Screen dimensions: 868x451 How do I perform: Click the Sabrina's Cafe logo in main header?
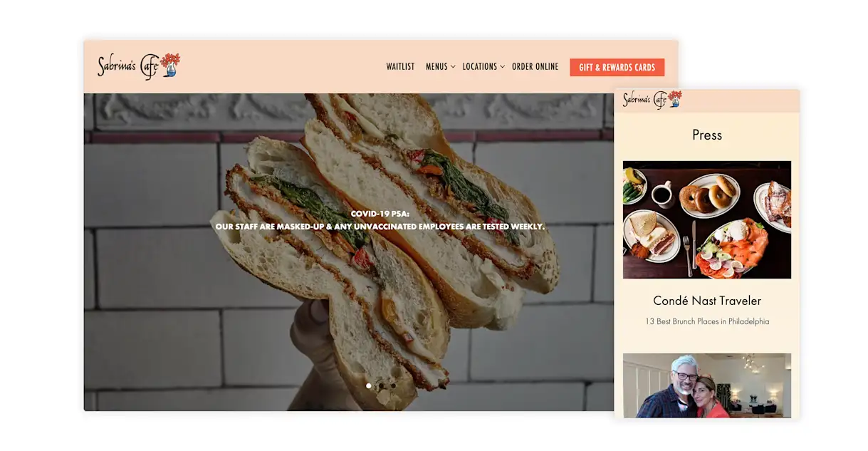(x=139, y=66)
